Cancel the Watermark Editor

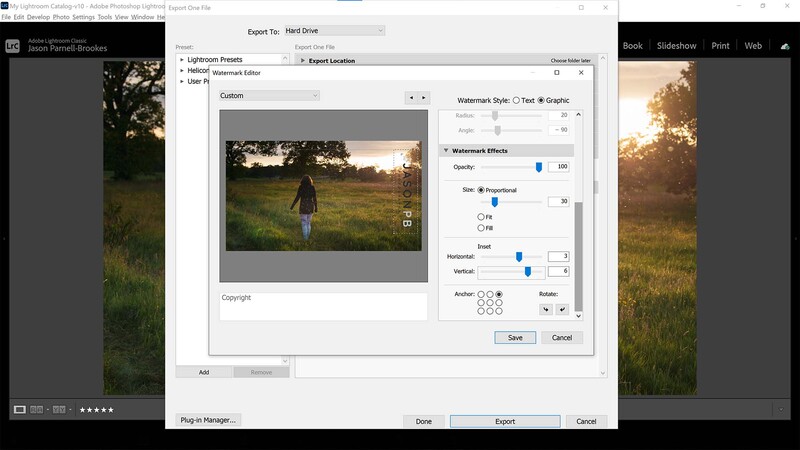(562, 338)
